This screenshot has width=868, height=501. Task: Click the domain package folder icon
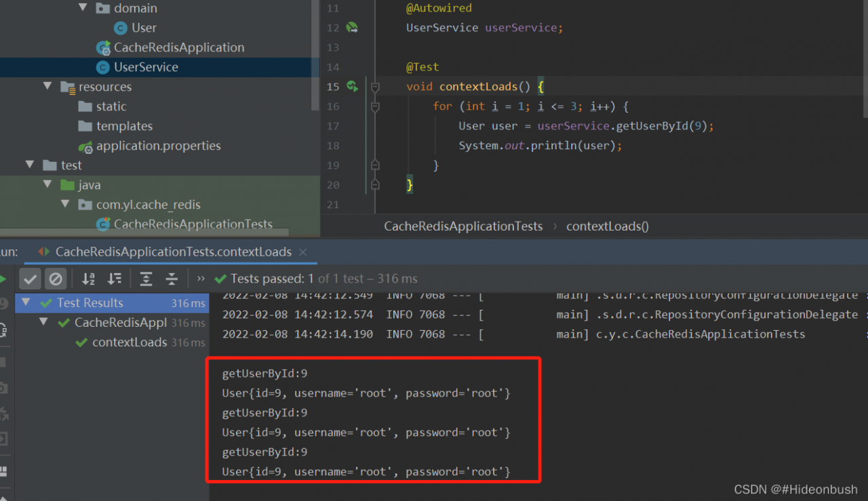tap(102, 8)
